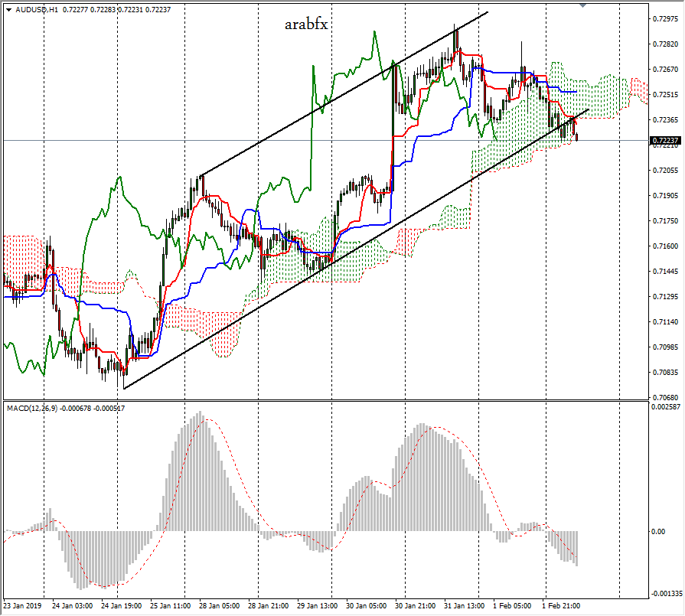Click the 30 Jan 05:00 time label
Viewport: 685px width, 616px height.
click(366, 606)
